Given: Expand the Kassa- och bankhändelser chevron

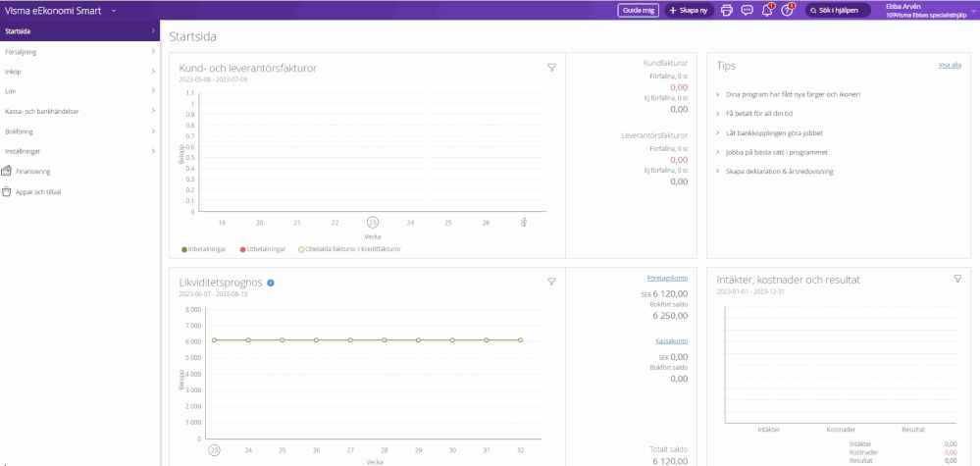Looking at the screenshot, I should [x=153, y=111].
